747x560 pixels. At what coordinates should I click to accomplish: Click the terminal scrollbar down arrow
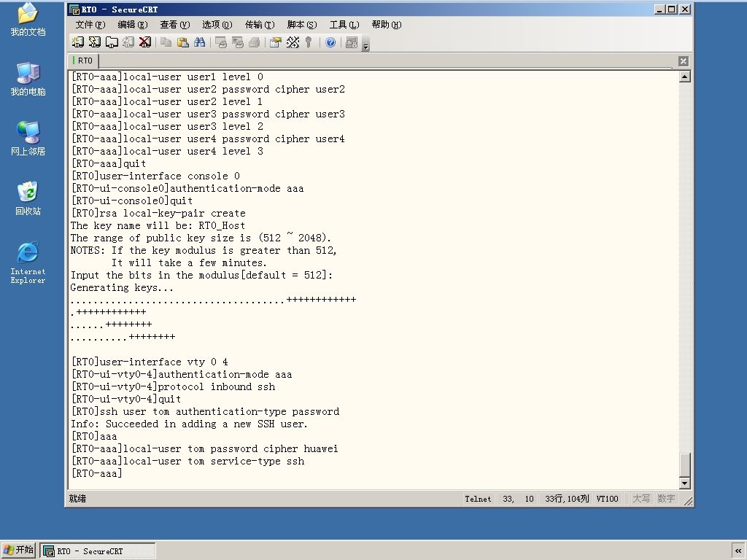coord(684,483)
